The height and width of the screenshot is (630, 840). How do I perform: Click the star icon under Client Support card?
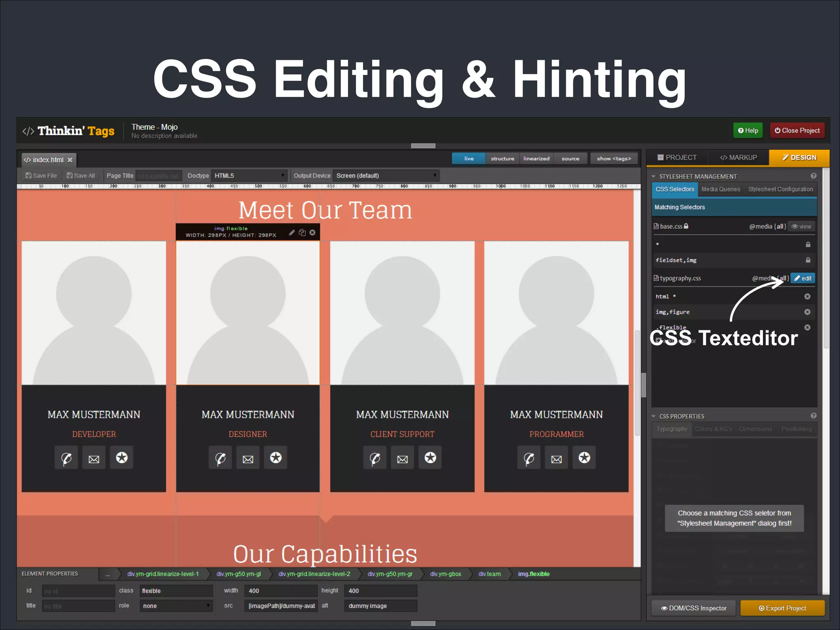tap(430, 458)
